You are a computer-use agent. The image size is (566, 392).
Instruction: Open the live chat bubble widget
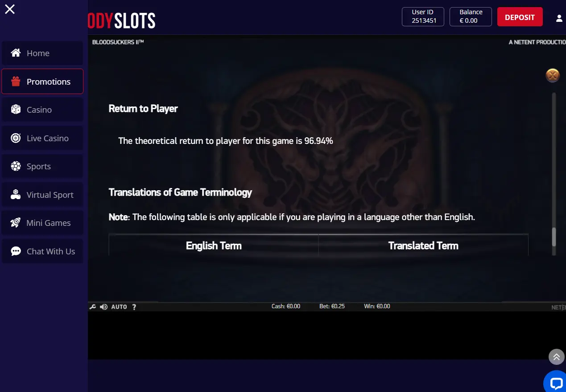coord(555,382)
